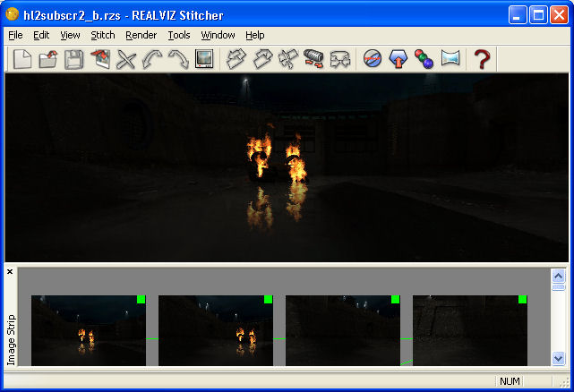
Task: Open the Tools menu
Action: coord(178,35)
